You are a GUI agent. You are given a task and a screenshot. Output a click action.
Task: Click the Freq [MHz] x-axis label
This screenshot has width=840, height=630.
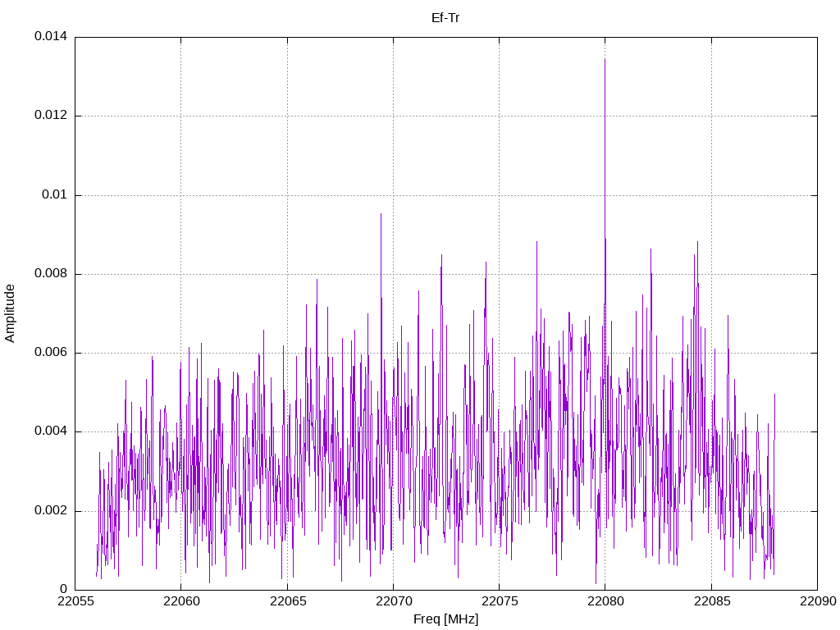pyautogui.click(x=445, y=619)
